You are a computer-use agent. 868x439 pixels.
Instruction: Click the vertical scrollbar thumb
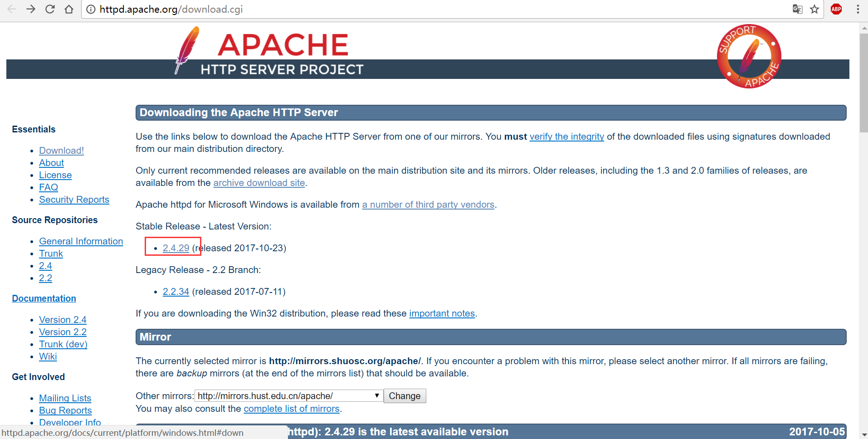[x=863, y=83]
